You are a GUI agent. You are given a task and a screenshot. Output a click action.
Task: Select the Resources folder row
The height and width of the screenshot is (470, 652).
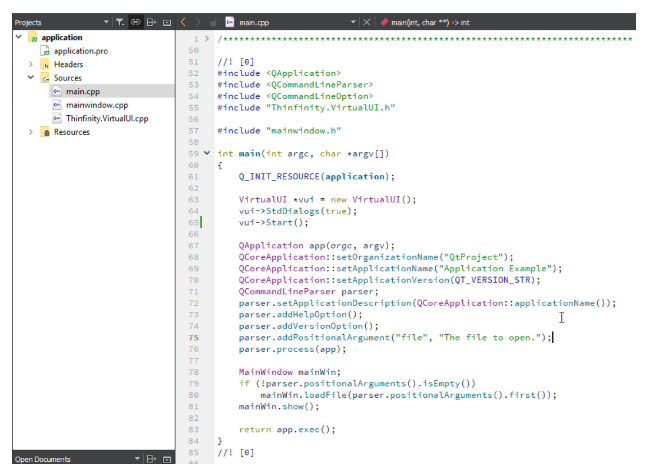click(x=72, y=132)
